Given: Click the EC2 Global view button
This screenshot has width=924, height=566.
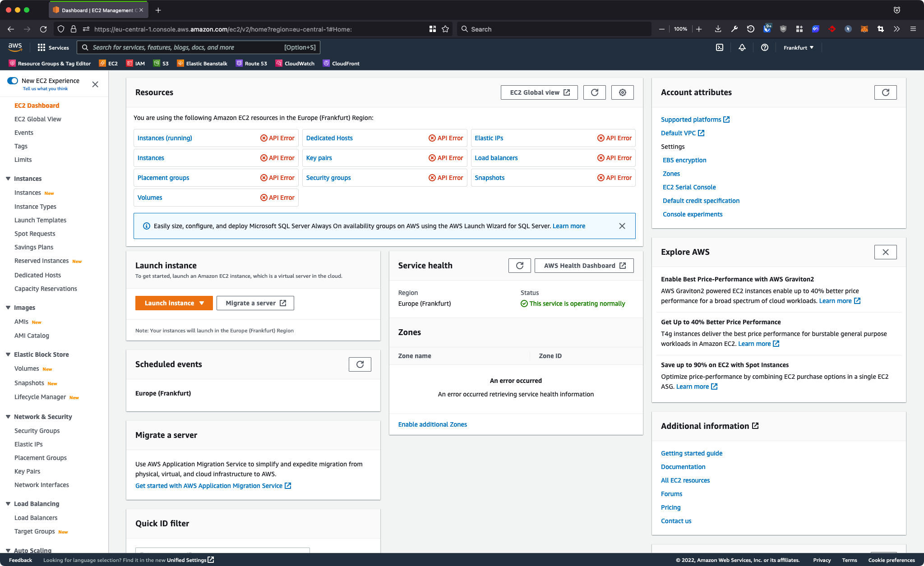Looking at the screenshot, I should tap(539, 92).
